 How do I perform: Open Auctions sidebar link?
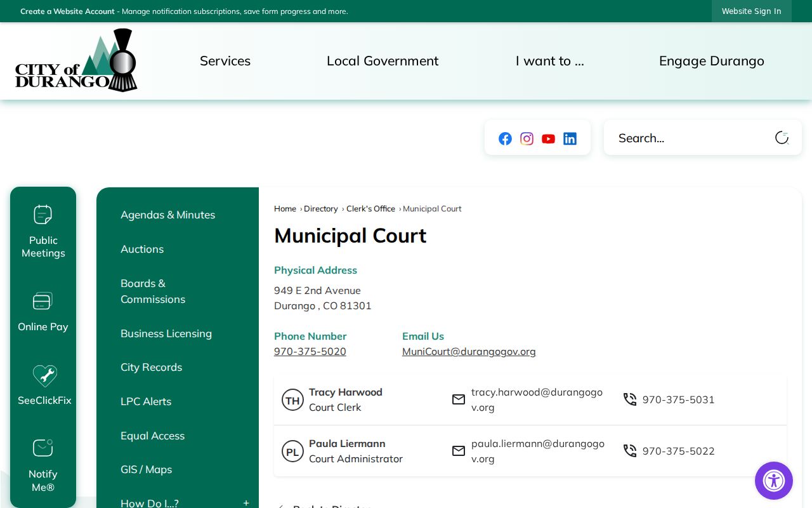coord(142,249)
